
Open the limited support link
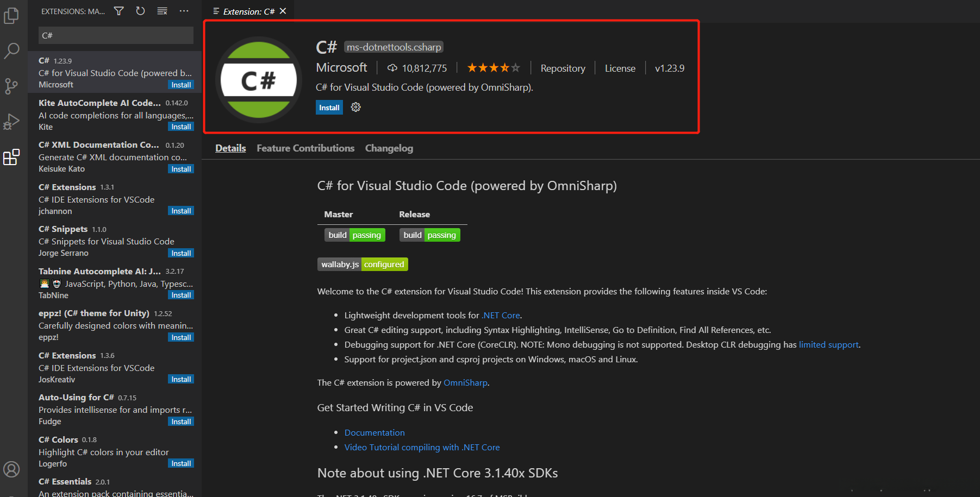click(x=829, y=344)
